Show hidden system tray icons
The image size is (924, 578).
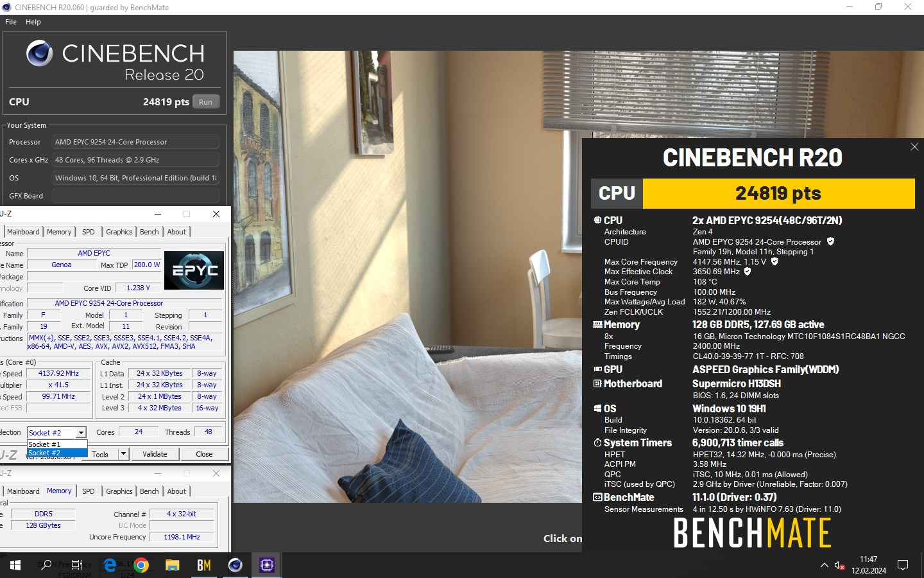click(824, 565)
